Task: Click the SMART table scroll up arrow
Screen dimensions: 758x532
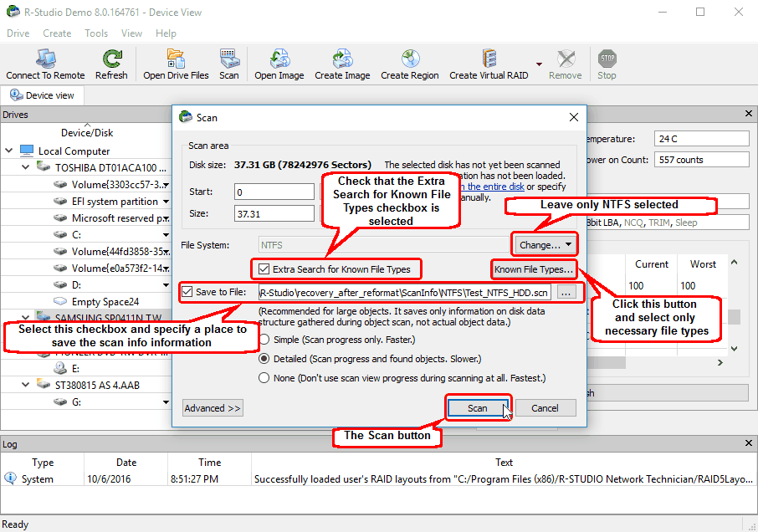Action: pyautogui.click(x=735, y=263)
